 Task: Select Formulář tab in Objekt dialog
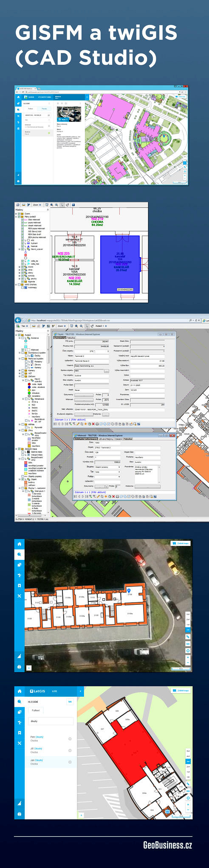click(59, 338)
